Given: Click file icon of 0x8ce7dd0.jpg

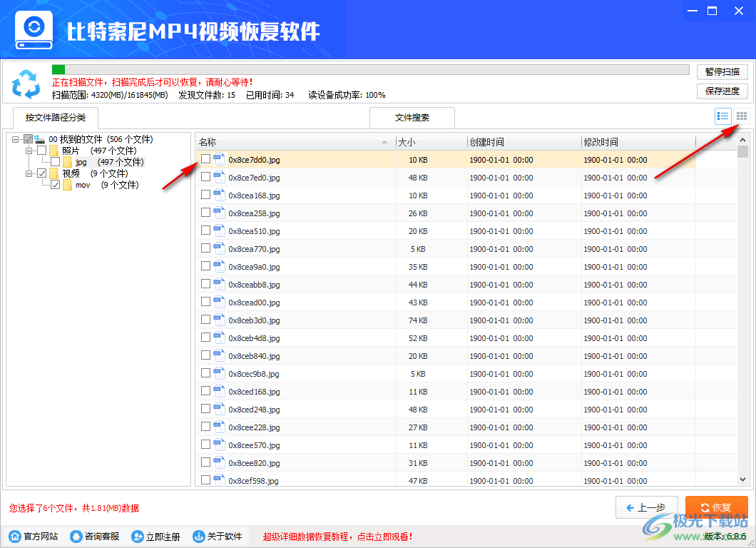Looking at the screenshot, I should (220, 159).
